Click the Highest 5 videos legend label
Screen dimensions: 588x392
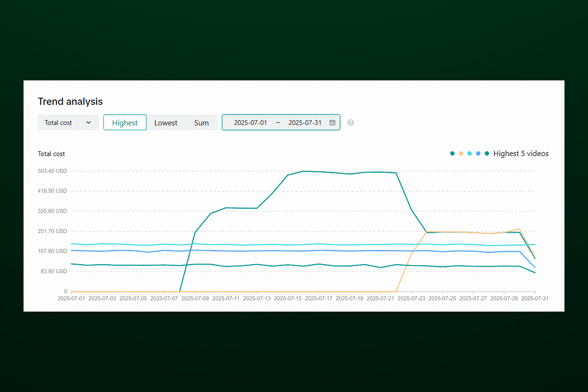(521, 154)
